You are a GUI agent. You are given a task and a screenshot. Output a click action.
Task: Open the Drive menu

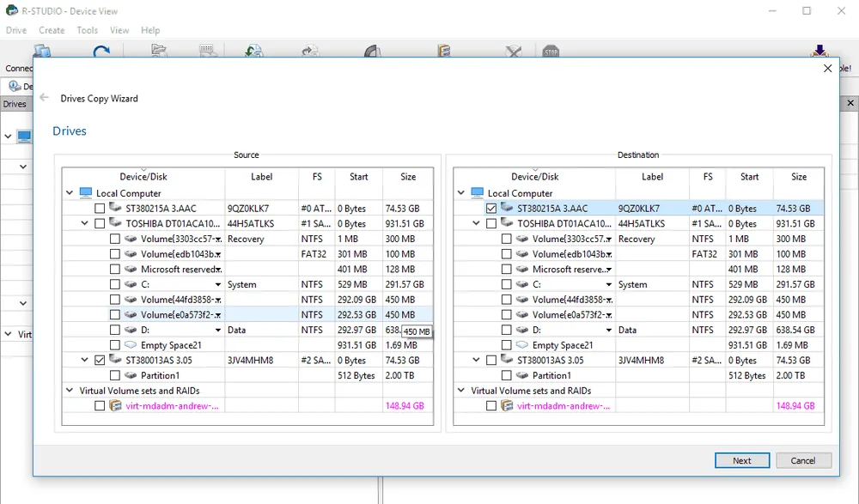point(15,30)
